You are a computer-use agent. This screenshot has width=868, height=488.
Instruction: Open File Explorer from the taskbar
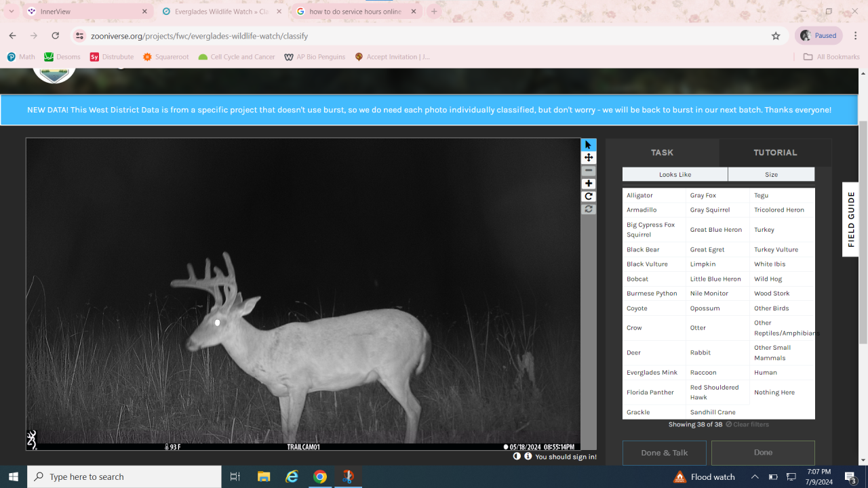click(x=264, y=476)
